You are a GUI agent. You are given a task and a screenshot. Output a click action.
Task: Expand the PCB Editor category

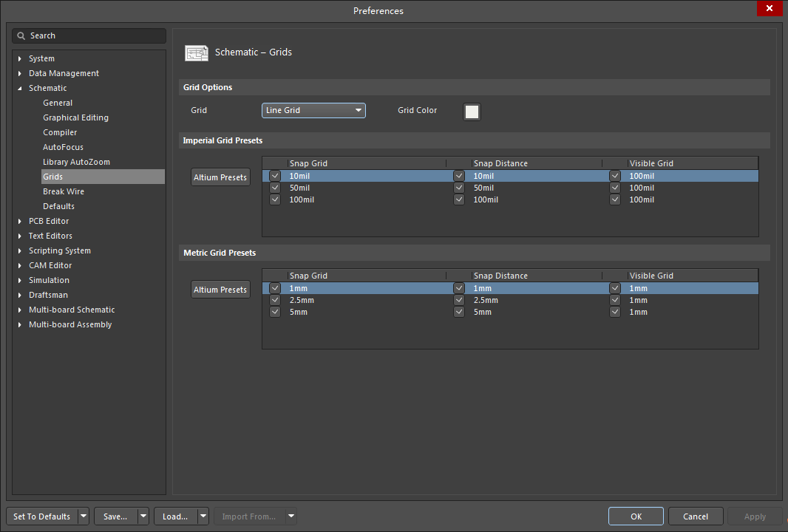pyautogui.click(x=18, y=221)
